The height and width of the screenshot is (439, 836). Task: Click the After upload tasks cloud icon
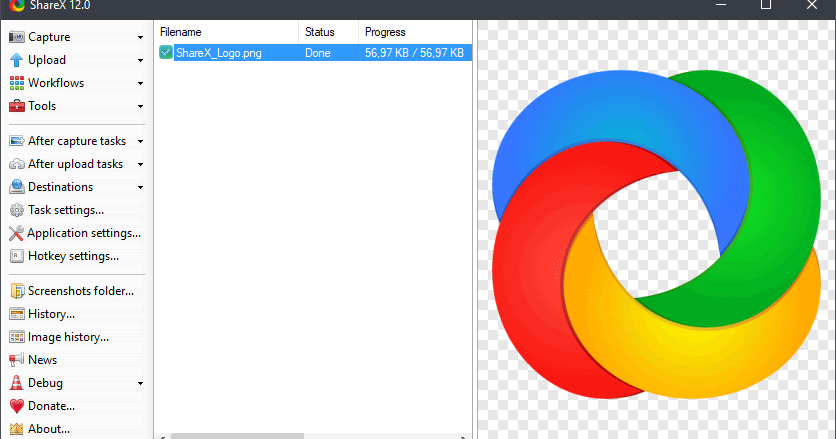17,164
